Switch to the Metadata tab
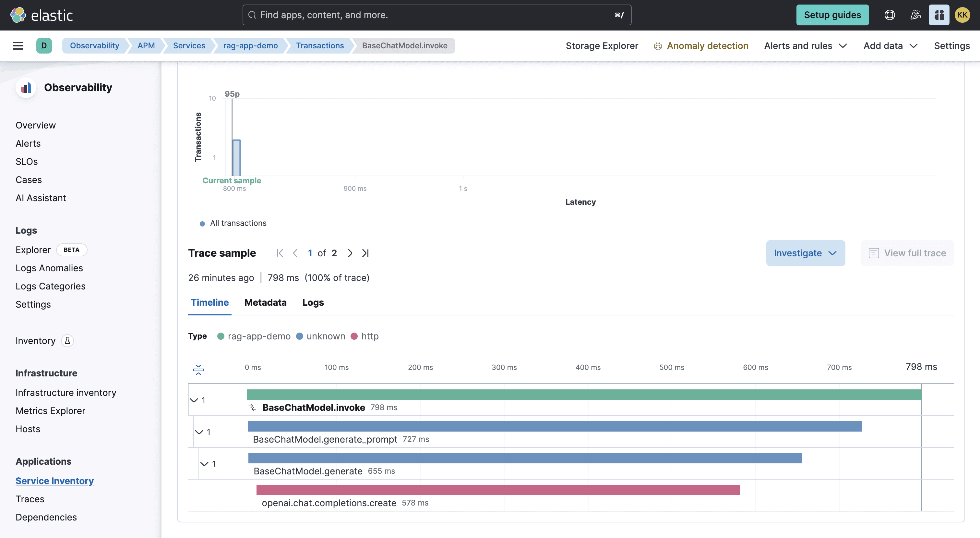The image size is (980, 538). tap(265, 302)
